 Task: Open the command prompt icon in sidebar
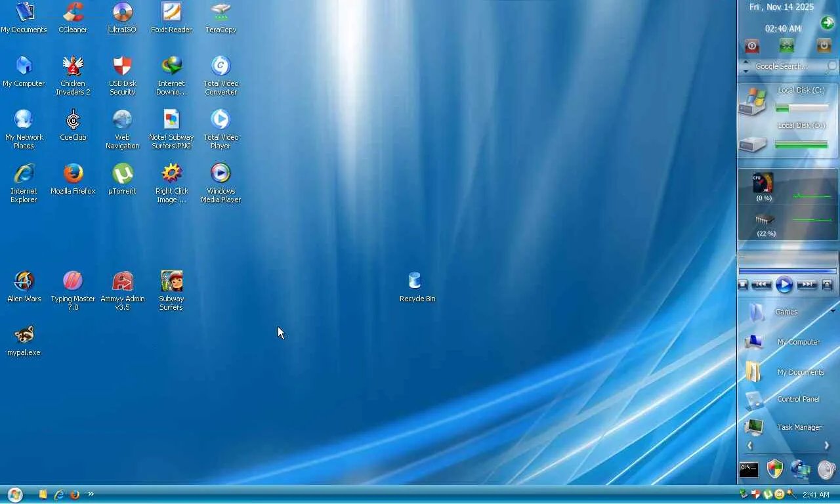[x=749, y=470]
